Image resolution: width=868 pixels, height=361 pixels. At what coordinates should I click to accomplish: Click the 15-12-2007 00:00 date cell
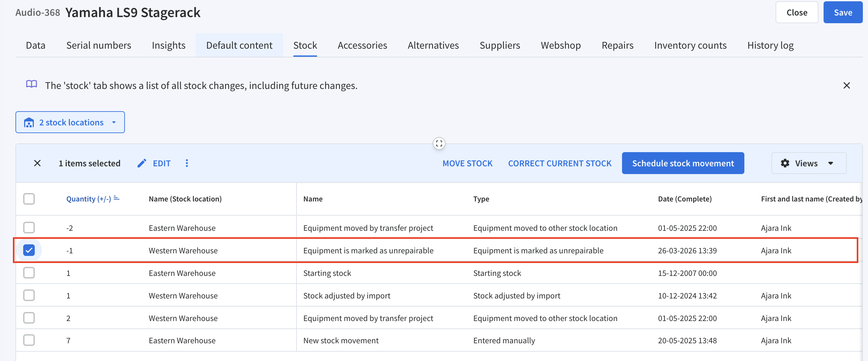687,273
